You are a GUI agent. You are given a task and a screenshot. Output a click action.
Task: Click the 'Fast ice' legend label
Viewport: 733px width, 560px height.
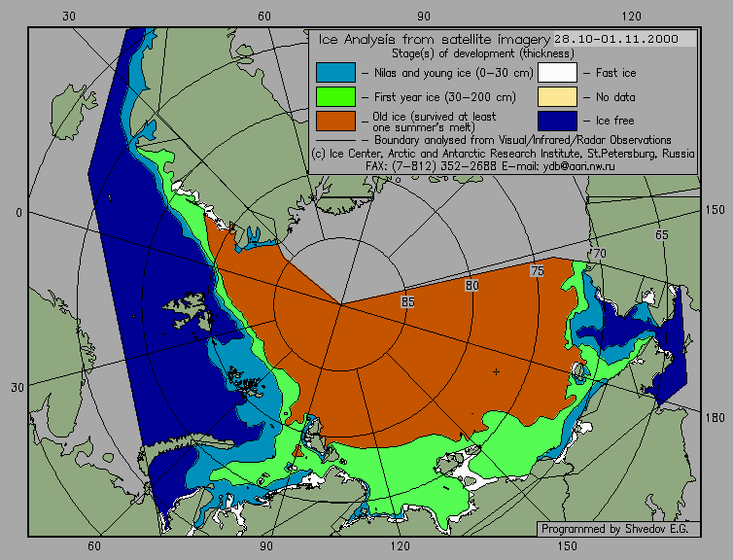615,73
